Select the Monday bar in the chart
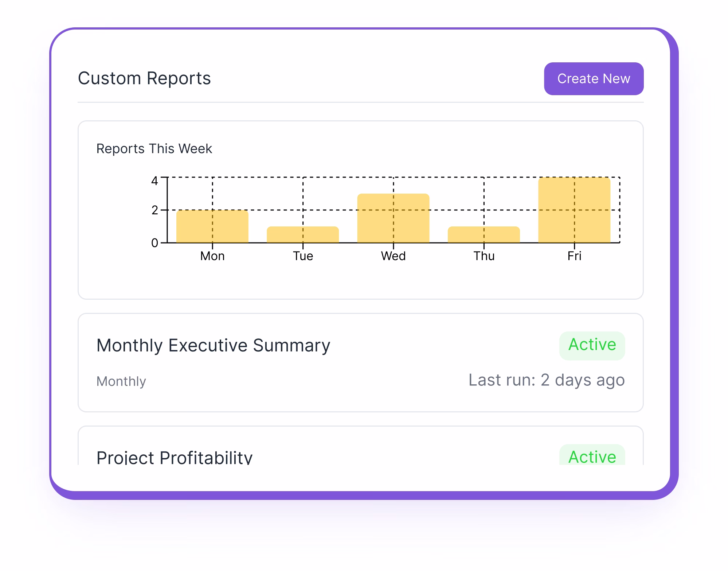This screenshot has width=728, height=571. click(212, 226)
